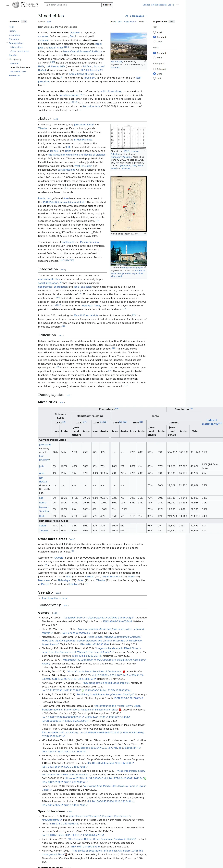This screenshot has height=868, width=223.
Task: Open Second Intifada link in intro
Action: coord(91,106)
